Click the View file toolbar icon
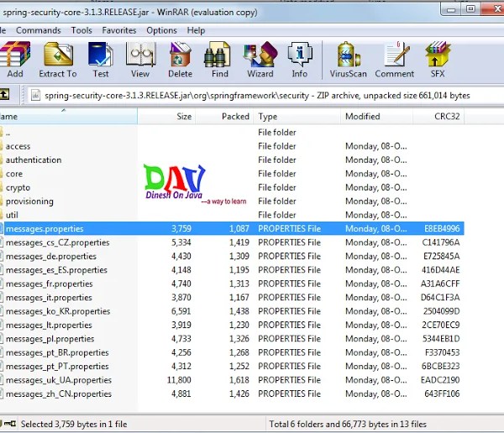 pos(140,60)
